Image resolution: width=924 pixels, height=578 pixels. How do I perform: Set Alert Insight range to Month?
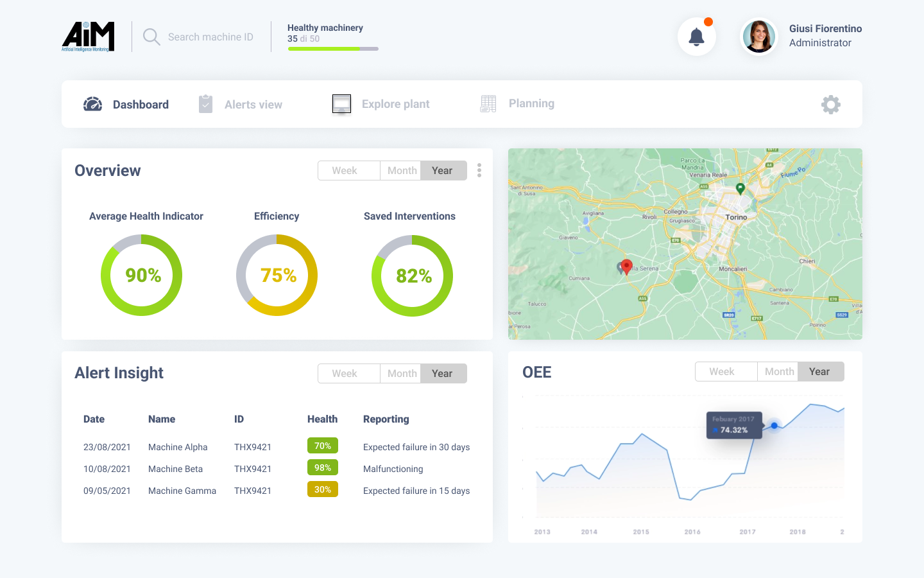tap(401, 374)
